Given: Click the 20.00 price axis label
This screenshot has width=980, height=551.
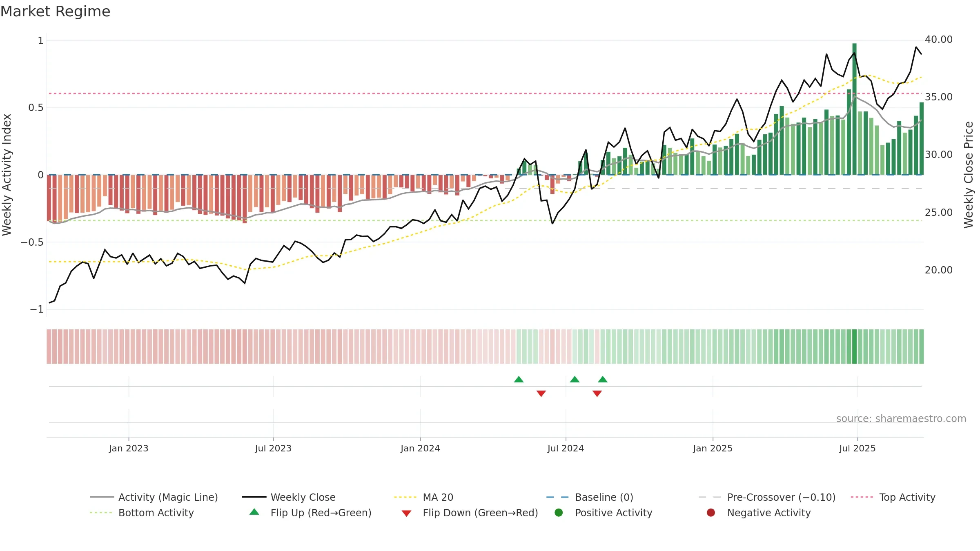Looking at the screenshot, I should point(939,270).
